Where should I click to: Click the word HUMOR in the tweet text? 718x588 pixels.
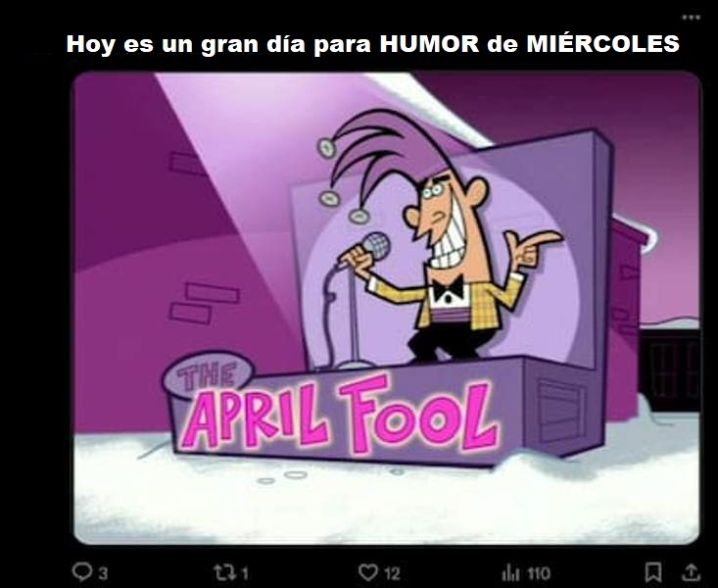click(429, 44)
